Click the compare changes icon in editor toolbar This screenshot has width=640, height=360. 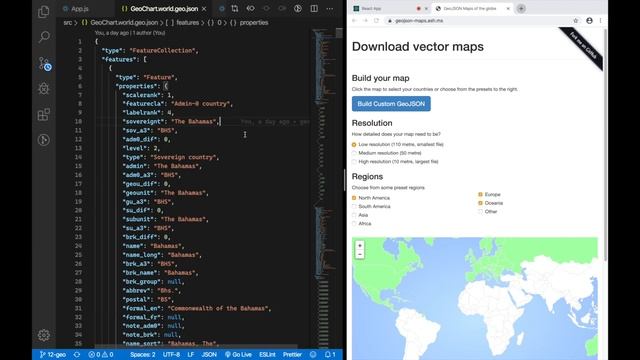coord(235,9)
